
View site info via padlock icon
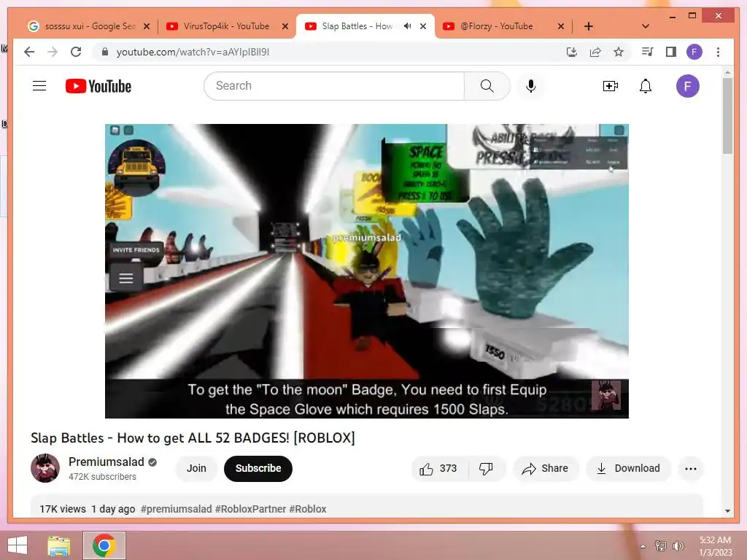[105, 52]
